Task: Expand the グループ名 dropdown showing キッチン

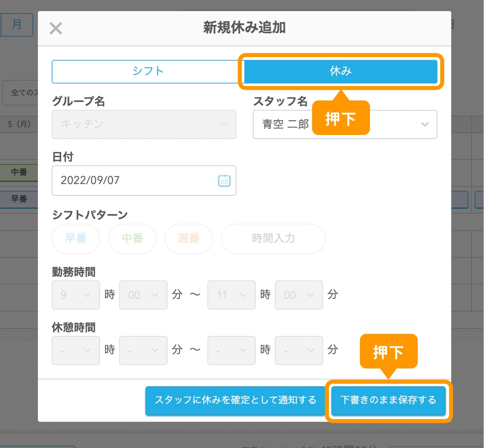Action: (x=143, y=125)
